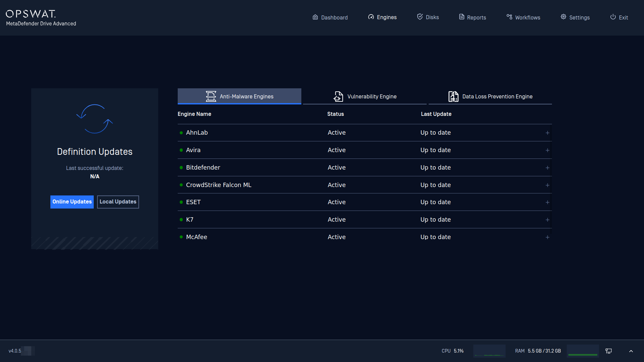644x362 pixels.
Task: Click the RAM usage graph
Action: point(583,351)
